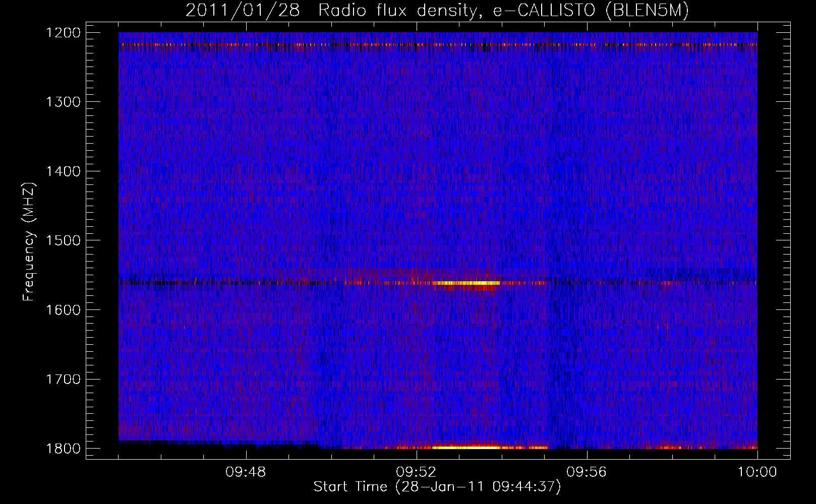The image size is (816, 504).
Task: Click the 10:00 time tick label
Action: 757,472
